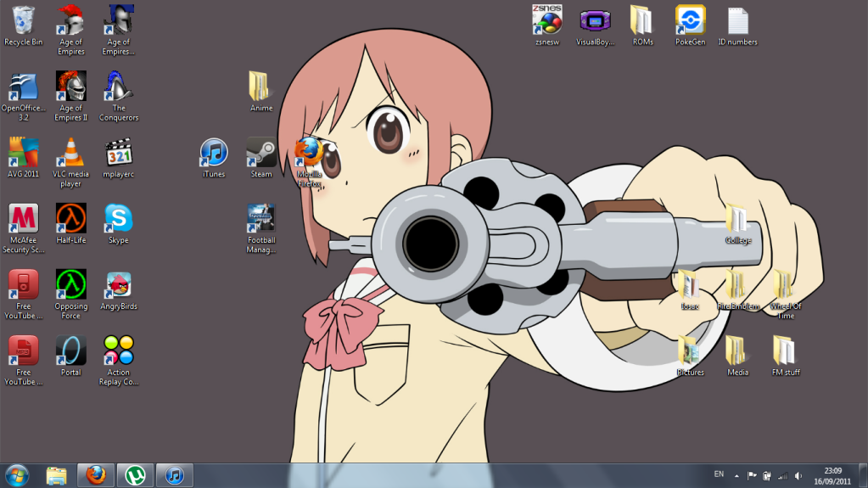Switch to uTorrent in the taskbar
Screen dimensions: 868x488
(x=135, y=475)
